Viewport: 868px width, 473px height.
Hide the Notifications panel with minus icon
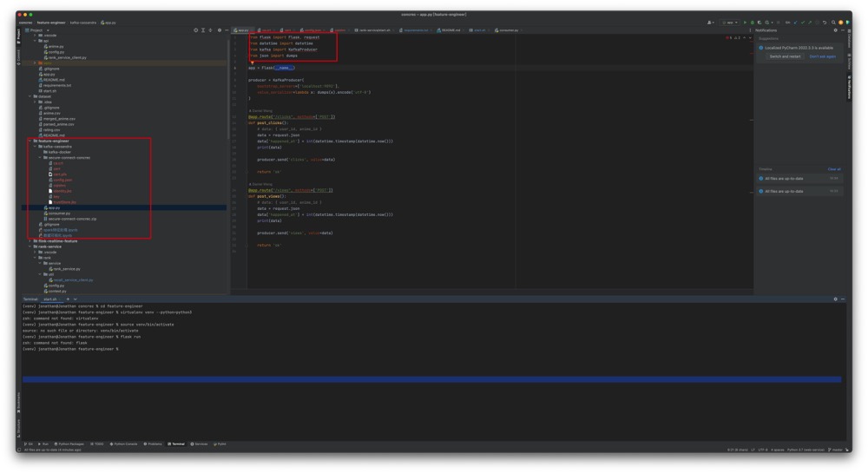[x=843, y=30]
